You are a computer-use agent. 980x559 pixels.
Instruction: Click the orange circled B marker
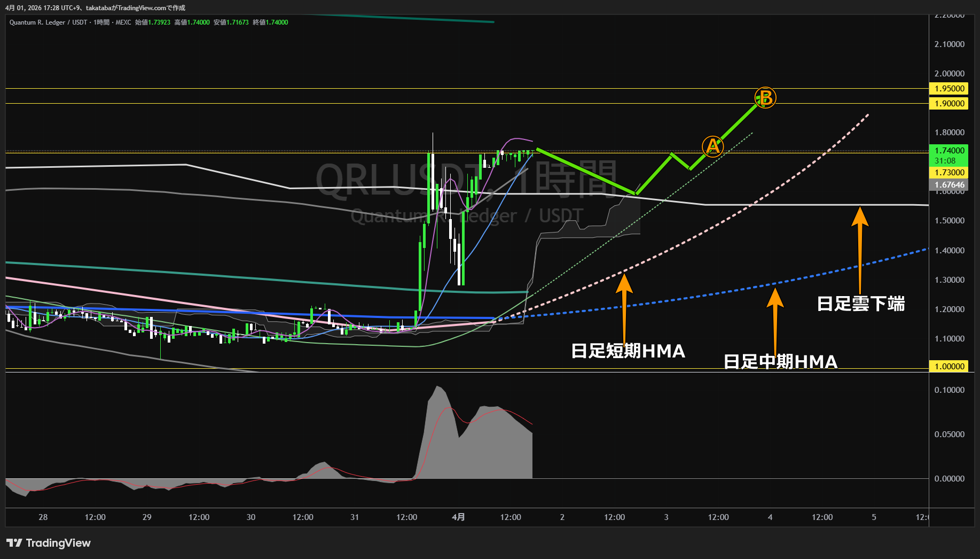point(765,98)
